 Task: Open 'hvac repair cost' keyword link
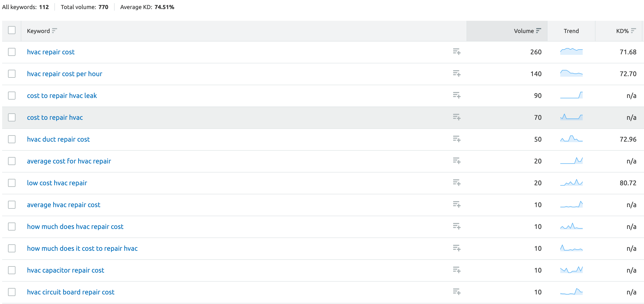pos(51,52)
